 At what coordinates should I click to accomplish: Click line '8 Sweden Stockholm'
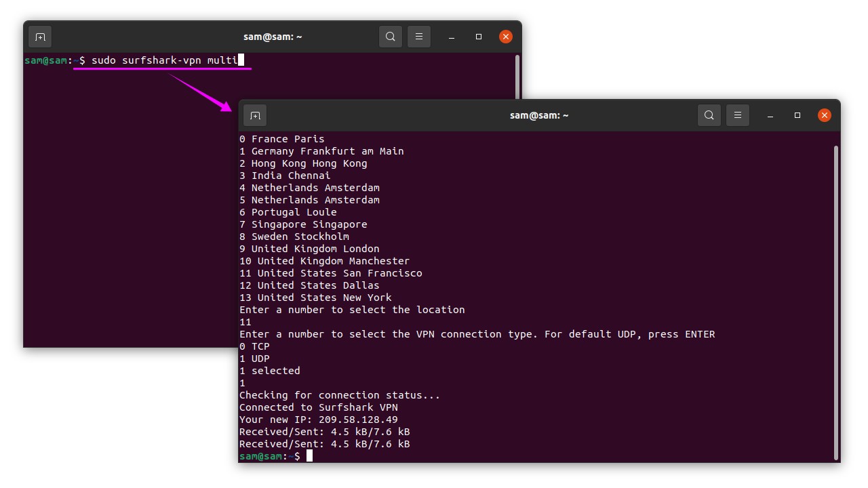(x=294, y=237)
